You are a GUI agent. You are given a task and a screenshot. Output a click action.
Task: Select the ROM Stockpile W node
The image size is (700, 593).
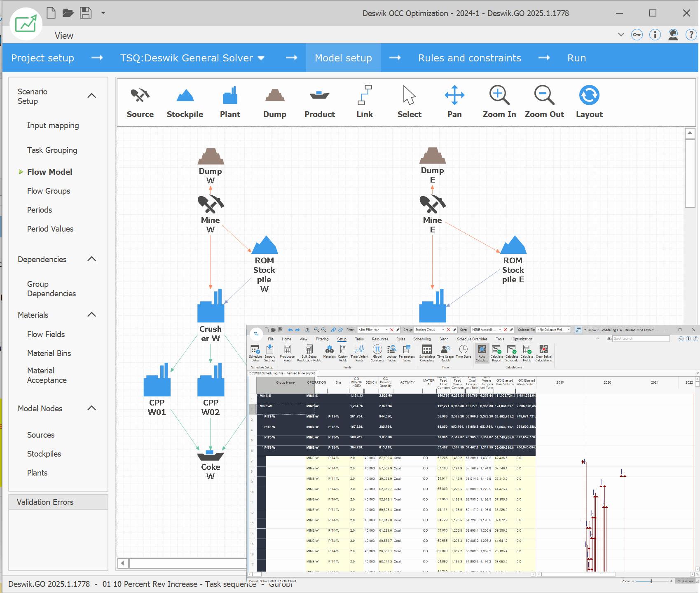coord(265,264)
